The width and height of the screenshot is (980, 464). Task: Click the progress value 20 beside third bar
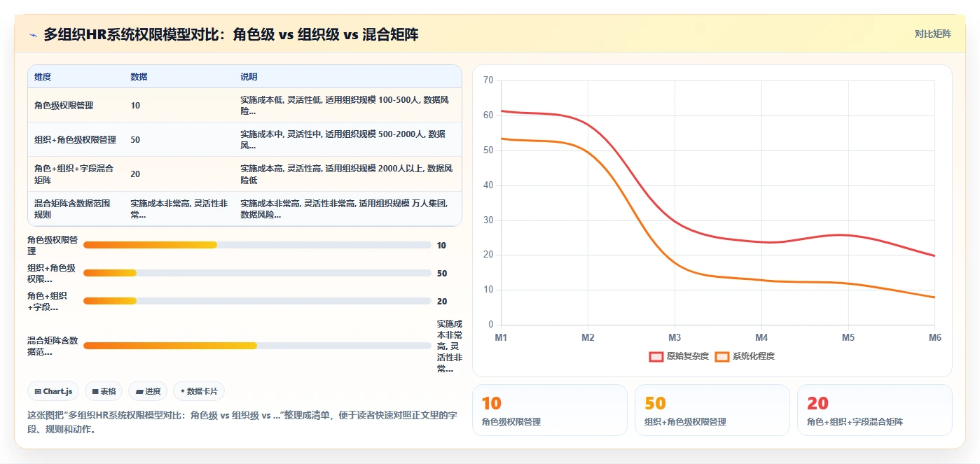tap(442, 301)
